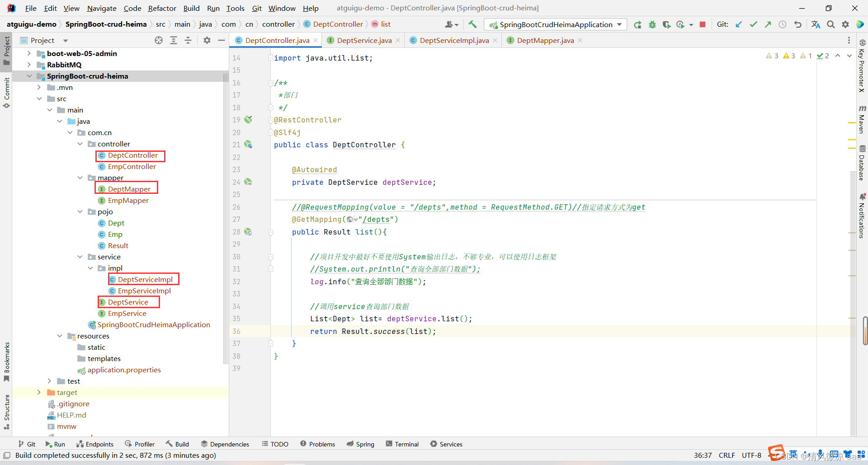868x465 pixels.
Task: Open the Services tool window
Action: pos(446,444)
